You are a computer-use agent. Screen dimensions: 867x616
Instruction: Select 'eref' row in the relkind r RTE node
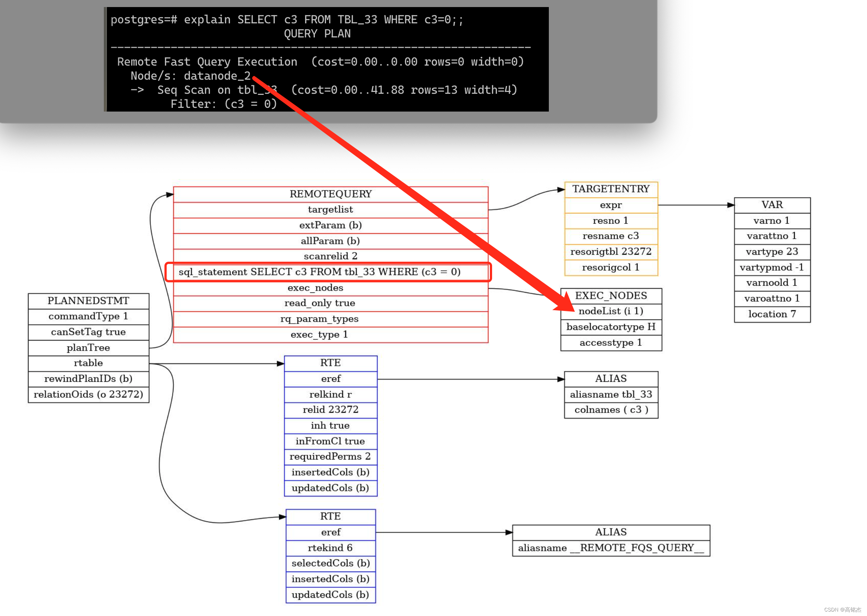click(330, 379)
